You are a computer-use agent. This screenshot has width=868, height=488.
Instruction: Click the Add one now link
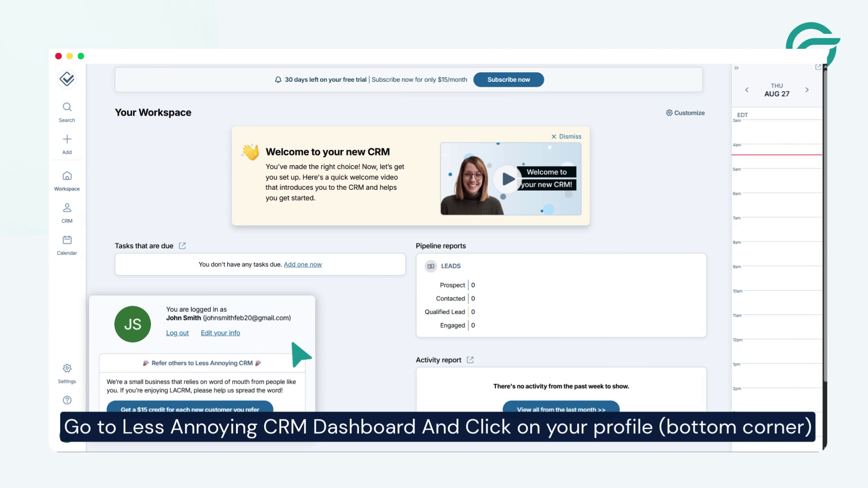[x=302, y=264]
